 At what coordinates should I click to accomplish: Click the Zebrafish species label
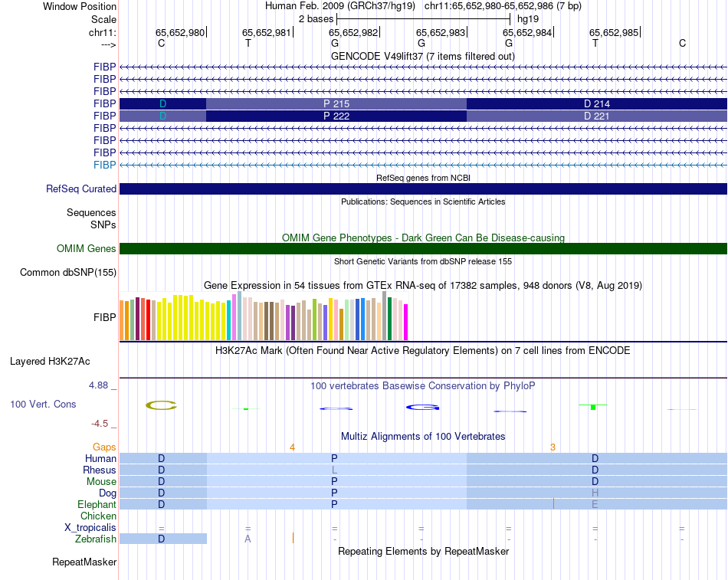[x=96, y=539]
